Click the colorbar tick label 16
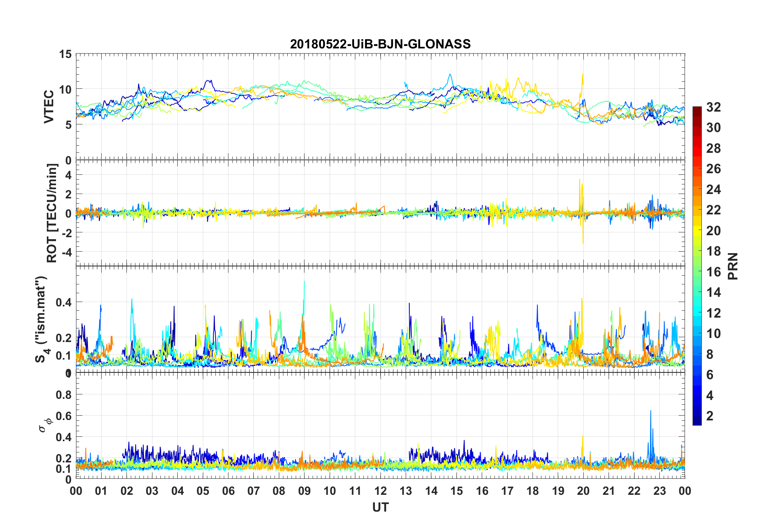 point(713,272)
